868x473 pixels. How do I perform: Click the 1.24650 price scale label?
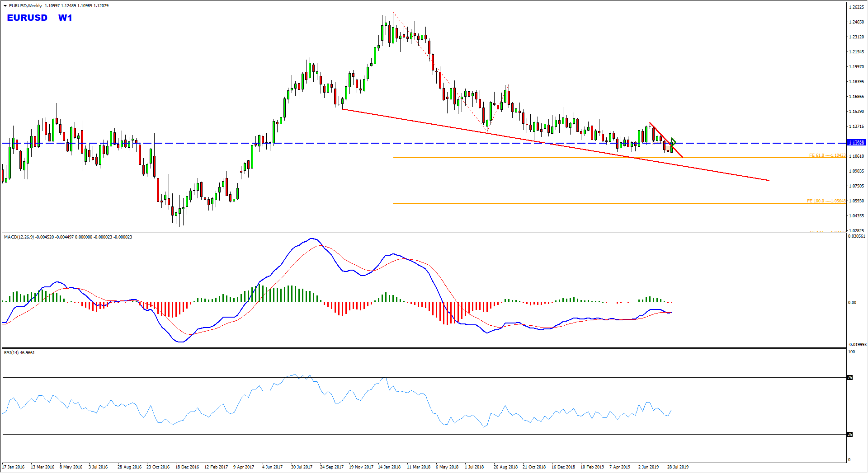pos(856,22)
